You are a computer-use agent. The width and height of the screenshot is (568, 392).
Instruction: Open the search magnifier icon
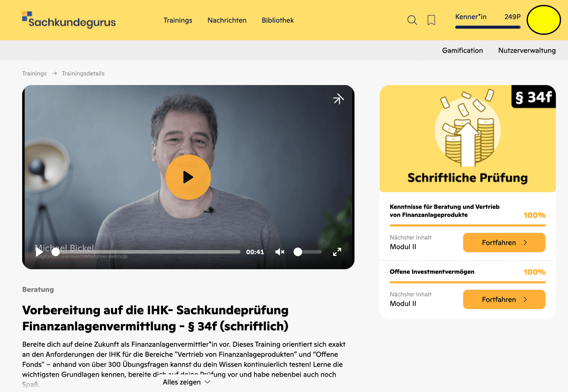coord(412,20)
